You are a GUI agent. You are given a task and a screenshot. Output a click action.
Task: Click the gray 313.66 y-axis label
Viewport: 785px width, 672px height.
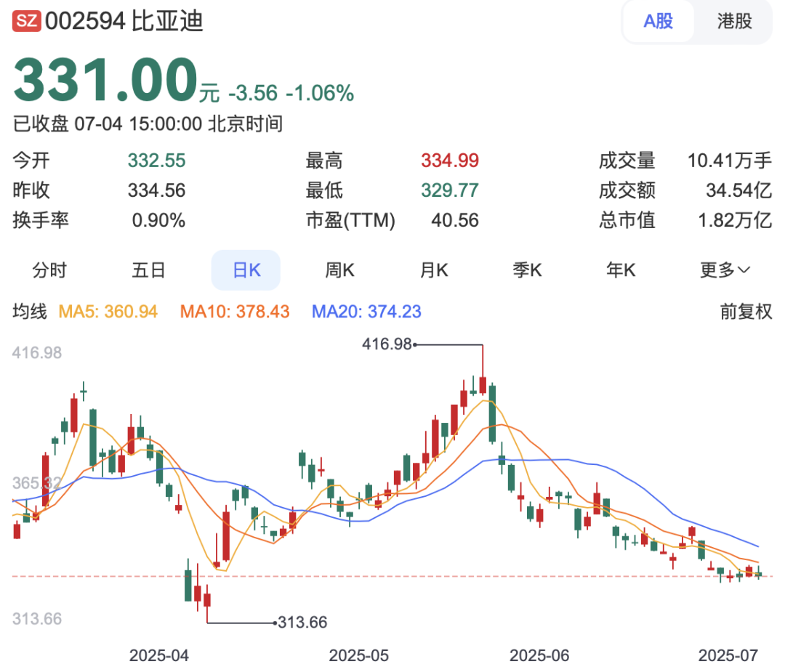[37, 619]
